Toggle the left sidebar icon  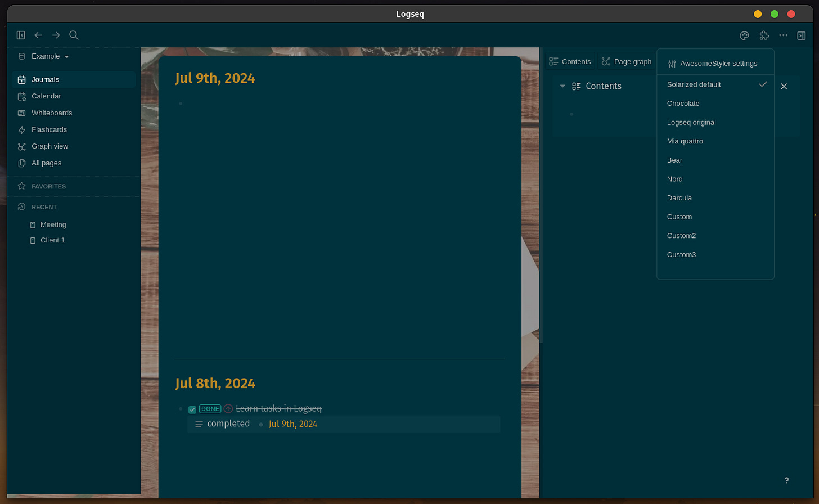(21, 35)
